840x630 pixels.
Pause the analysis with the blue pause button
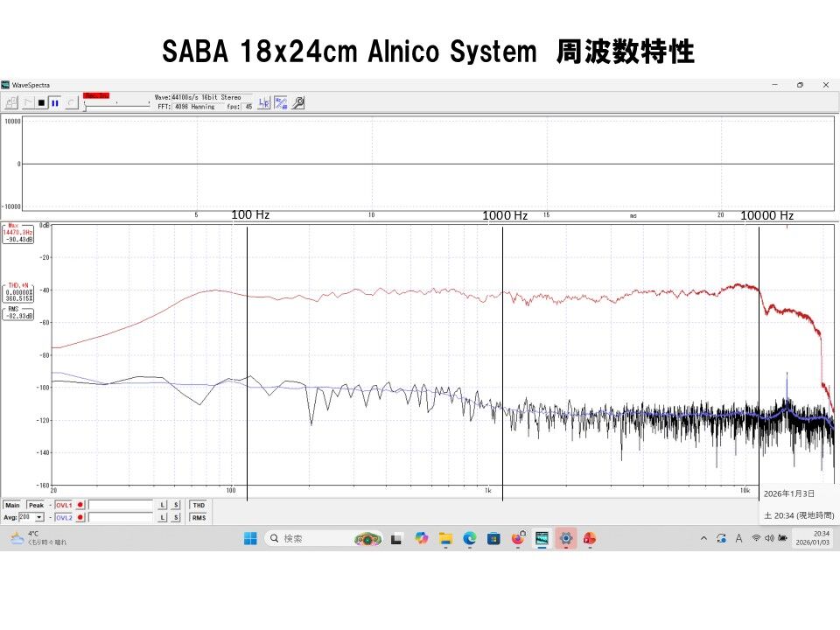click(x=54, y=102)
